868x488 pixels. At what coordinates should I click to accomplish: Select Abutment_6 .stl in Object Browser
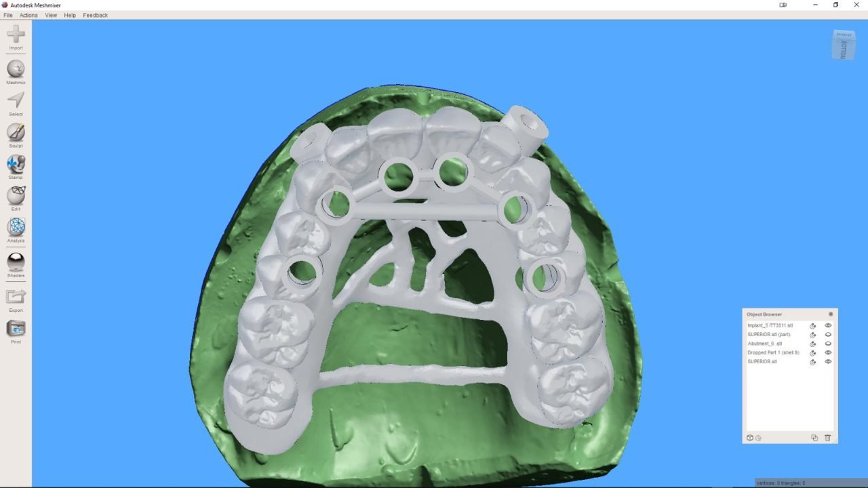pyautogui.click(x=764, y=344)
